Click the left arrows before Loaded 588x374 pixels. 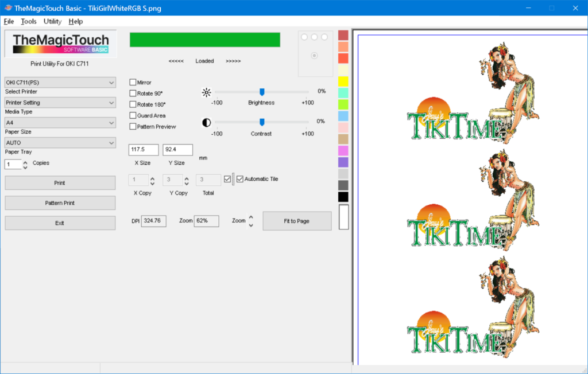pos(176,61)
